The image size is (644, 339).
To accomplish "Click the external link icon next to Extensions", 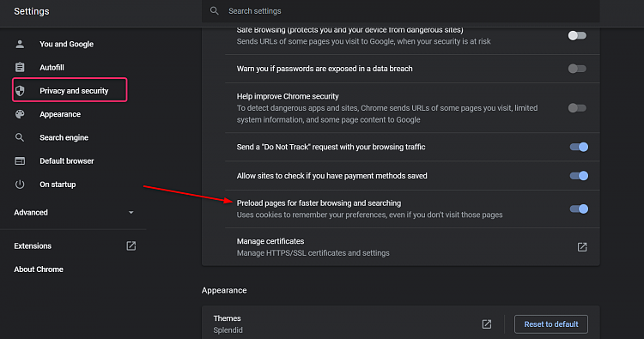I will (x=131, y=245).
